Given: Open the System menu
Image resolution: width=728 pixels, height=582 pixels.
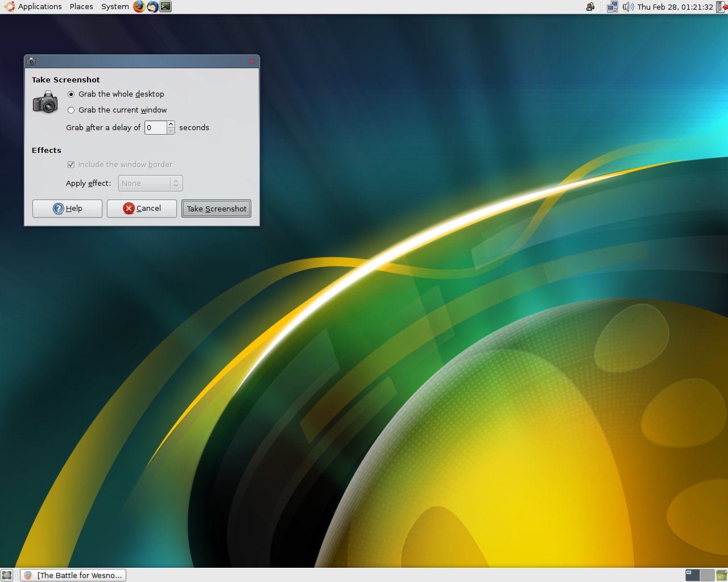Looking at the screenshot, I should [x=115, y=7].
